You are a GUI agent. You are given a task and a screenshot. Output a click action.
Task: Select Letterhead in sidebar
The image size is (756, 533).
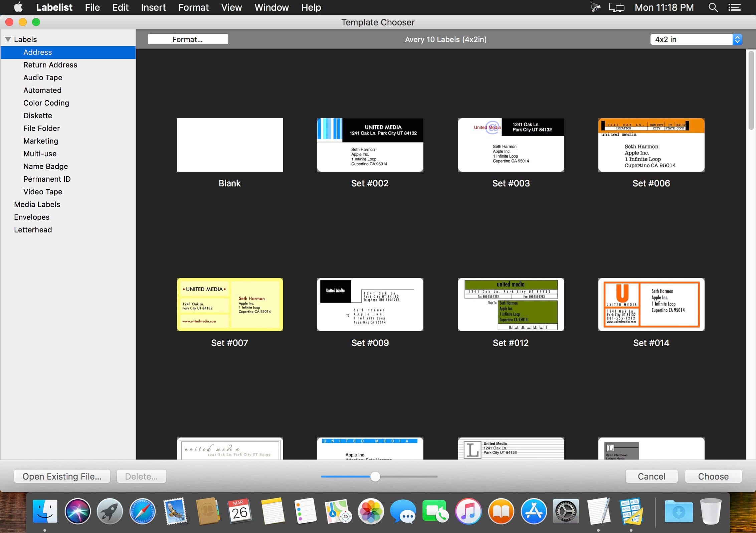click(x=68, y=230)
